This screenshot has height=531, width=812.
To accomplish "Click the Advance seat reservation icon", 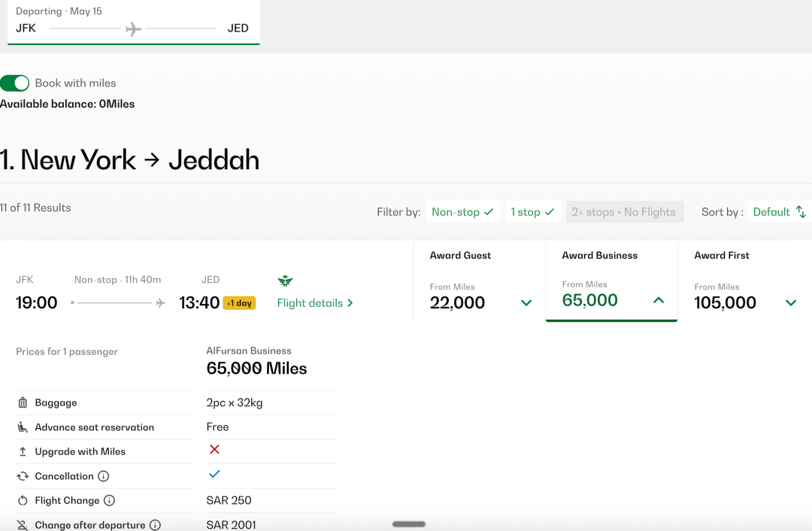I will (x=23, y=427).
